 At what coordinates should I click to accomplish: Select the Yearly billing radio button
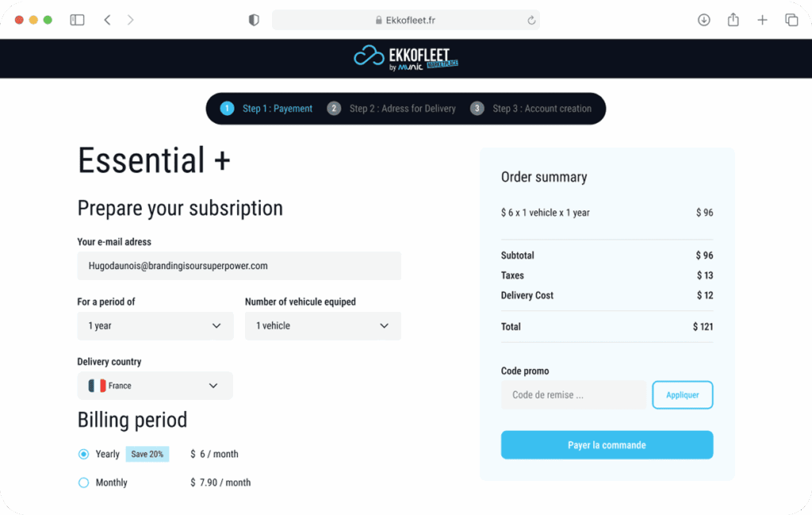pos(83,454)
